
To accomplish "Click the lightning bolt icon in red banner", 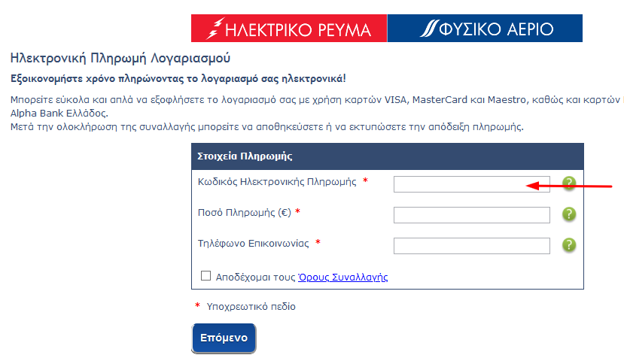I will 215,29.
